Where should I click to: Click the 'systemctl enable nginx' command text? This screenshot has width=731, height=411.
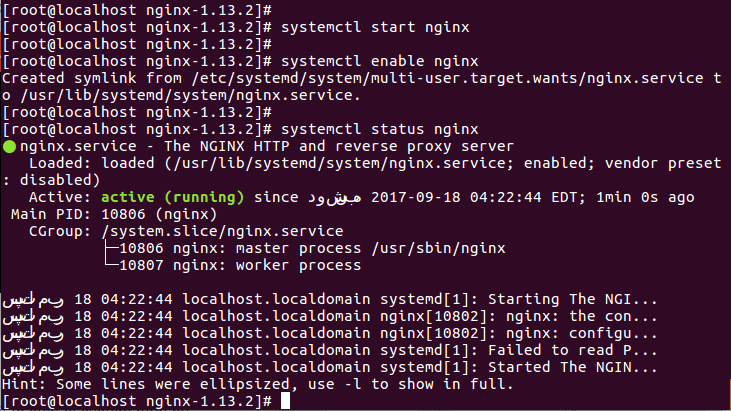click(x=379, y=62)
